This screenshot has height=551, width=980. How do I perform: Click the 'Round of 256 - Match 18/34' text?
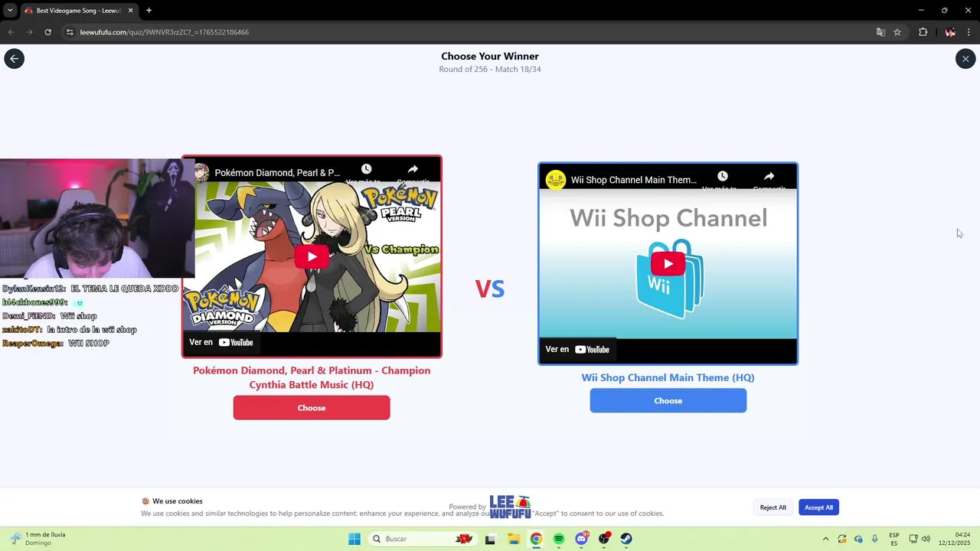pos(490,70)
